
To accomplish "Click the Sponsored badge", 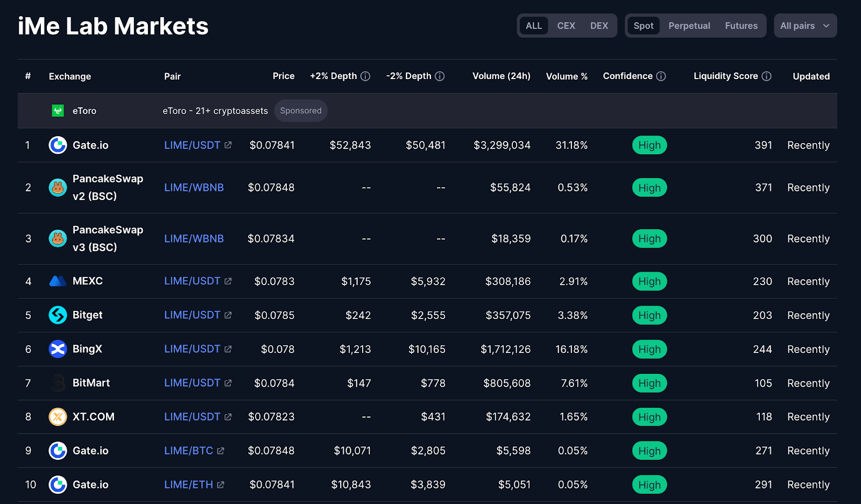I will [301, 111].
